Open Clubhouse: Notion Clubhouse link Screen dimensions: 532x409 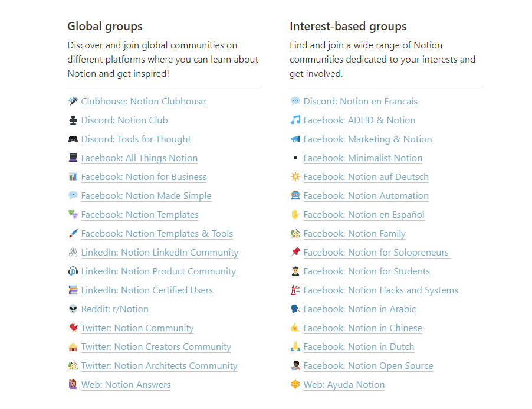tap(143, 102)
